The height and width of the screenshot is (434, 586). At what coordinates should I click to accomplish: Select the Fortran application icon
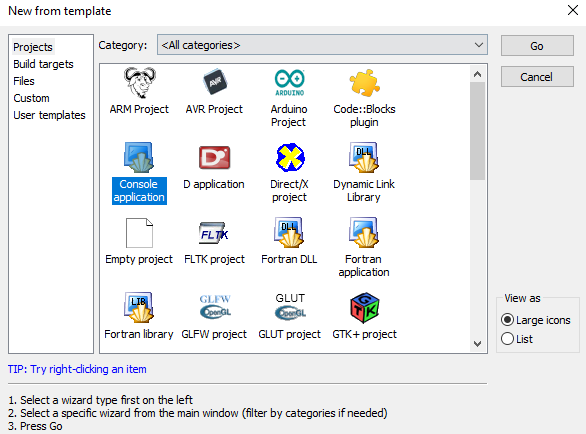tap(364, 233)
